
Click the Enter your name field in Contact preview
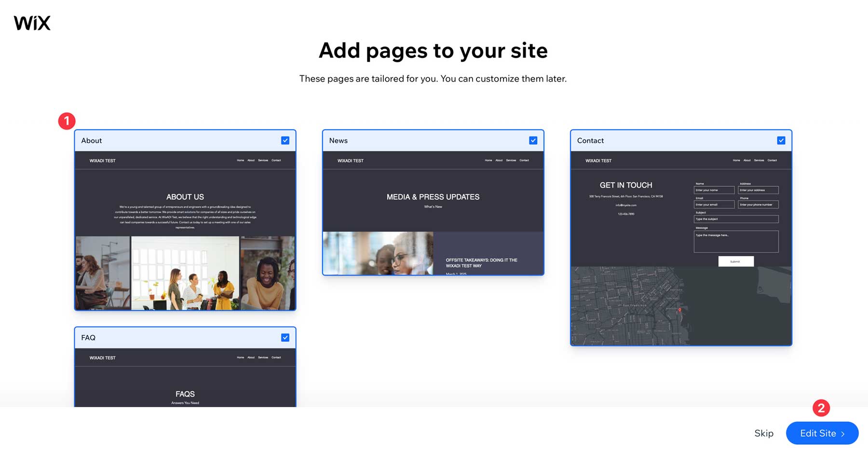tap(714, 190)
